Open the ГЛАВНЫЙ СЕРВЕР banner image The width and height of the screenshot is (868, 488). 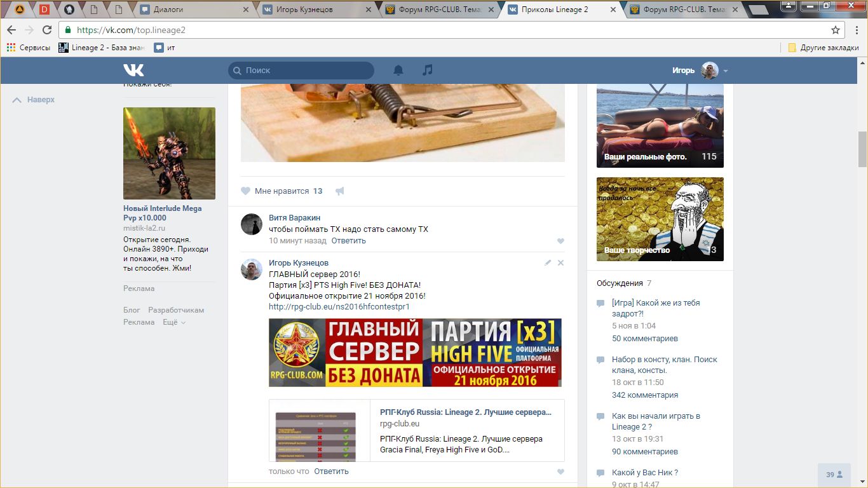[415, 353]
